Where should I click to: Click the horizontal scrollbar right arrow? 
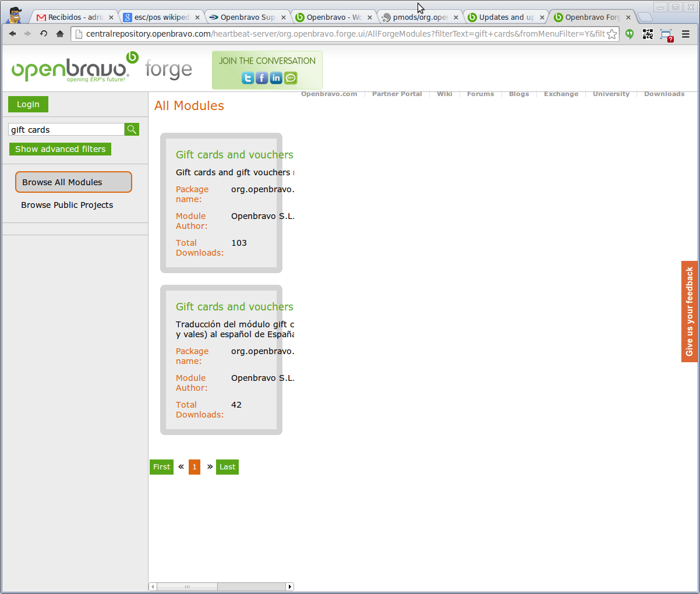point(290,586)
